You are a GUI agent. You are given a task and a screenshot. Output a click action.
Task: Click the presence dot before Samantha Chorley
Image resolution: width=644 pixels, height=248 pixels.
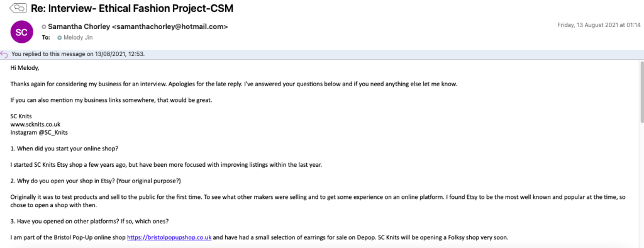click(44, 26)
